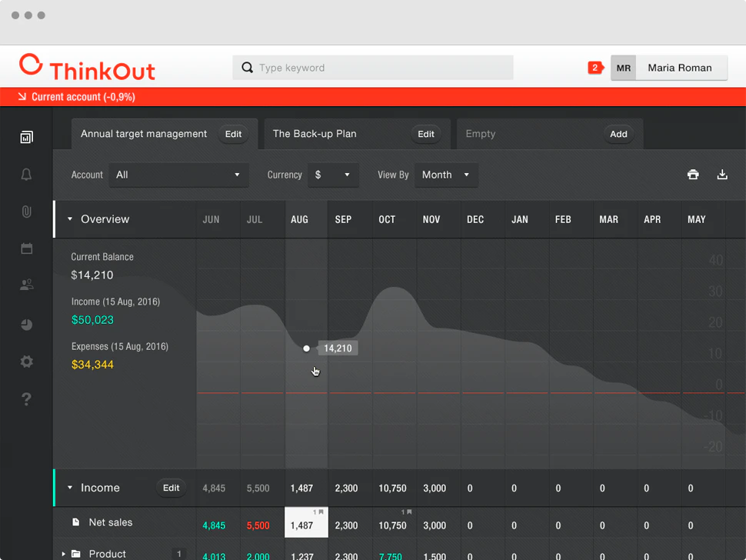Click Net sales JUL value 5,500 in red
Image resolution: width=746 pixels, height=560 pixels.
coord(258,525)
